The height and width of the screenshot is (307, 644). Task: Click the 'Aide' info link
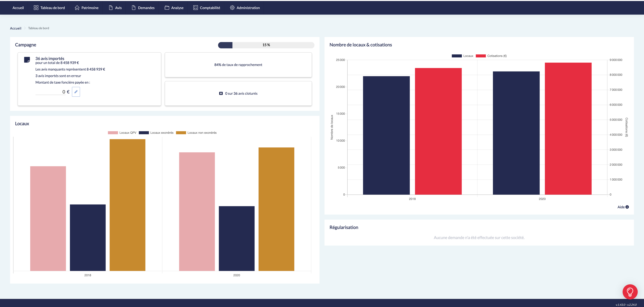tap(622, 207)
